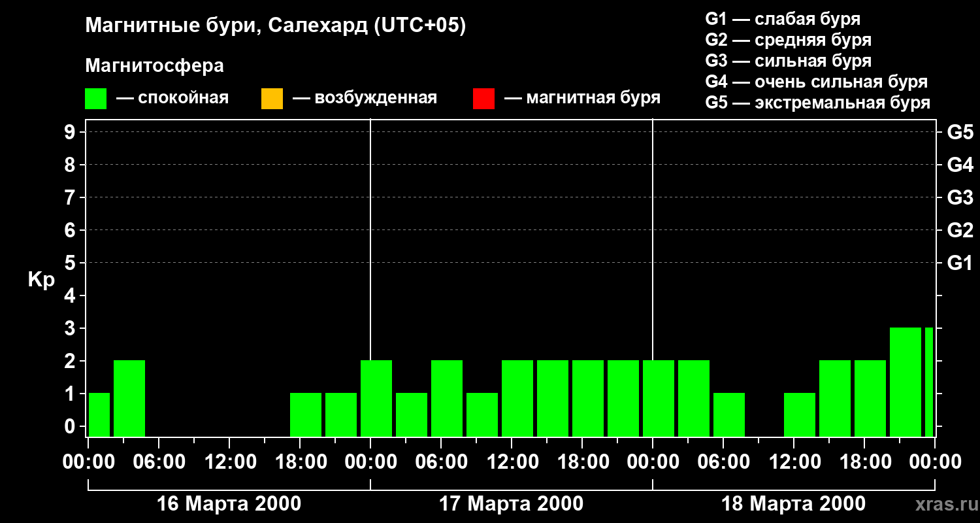Click the 'G5 — экстремальная буря' legend line
This screenshot has width=980, height=523.
[x=817, y=103]
